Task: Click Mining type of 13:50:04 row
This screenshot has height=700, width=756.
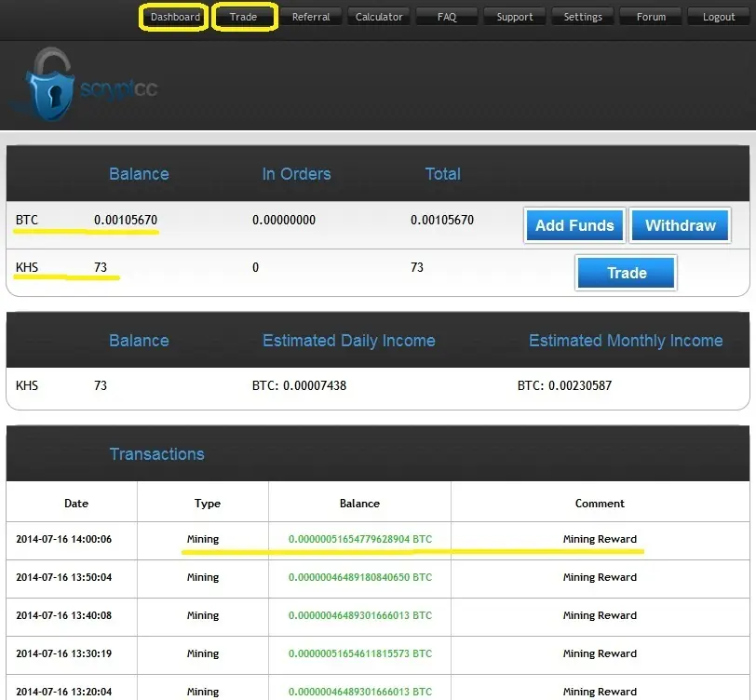Action: [203, 577]
